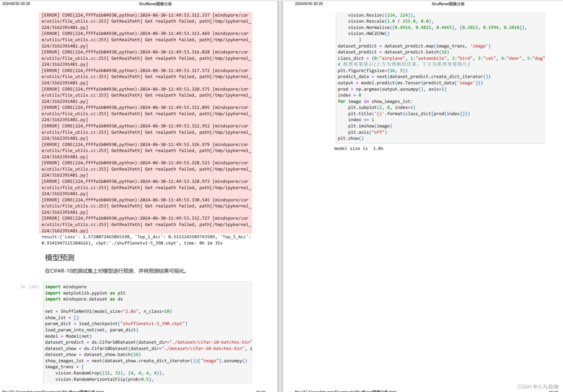Click the plt.axis("off") line
The height and width of the screenshot is (392, 563).
pos(367,132)
